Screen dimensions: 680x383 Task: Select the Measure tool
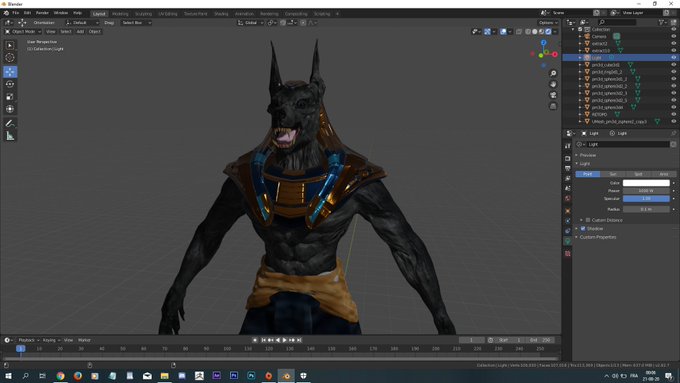click(x=10, y=136)
